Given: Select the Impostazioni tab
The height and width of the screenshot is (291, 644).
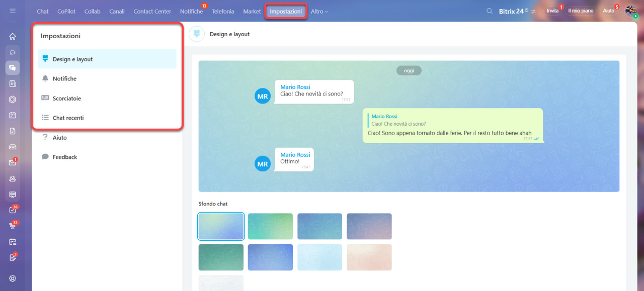Looking at the screenshot, I should coord(286,11).
